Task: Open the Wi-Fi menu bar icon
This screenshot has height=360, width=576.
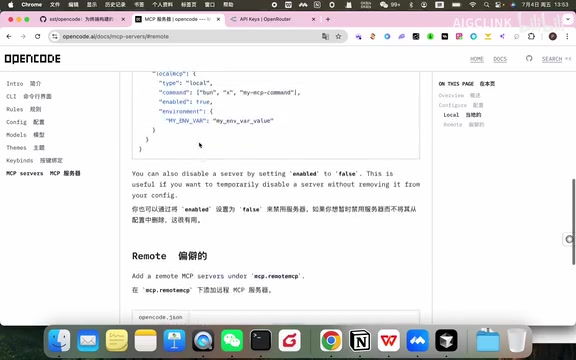Action: tap(473, 5)
